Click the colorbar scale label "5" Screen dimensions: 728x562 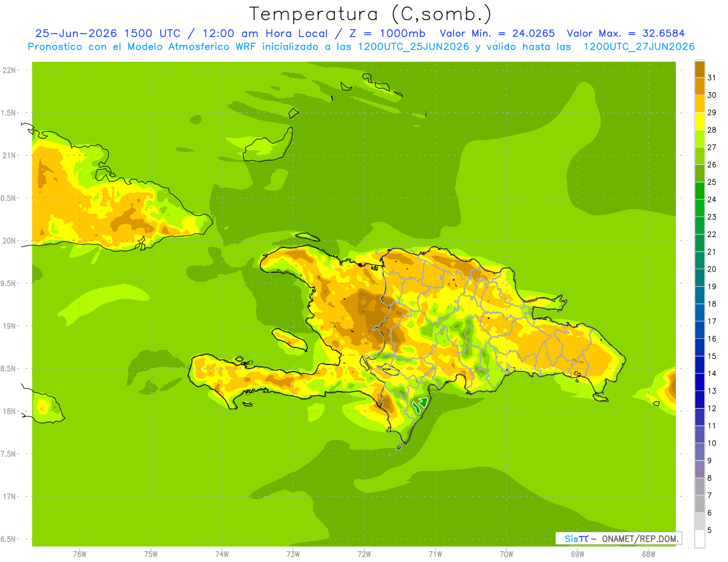click(x=710, y=530)
